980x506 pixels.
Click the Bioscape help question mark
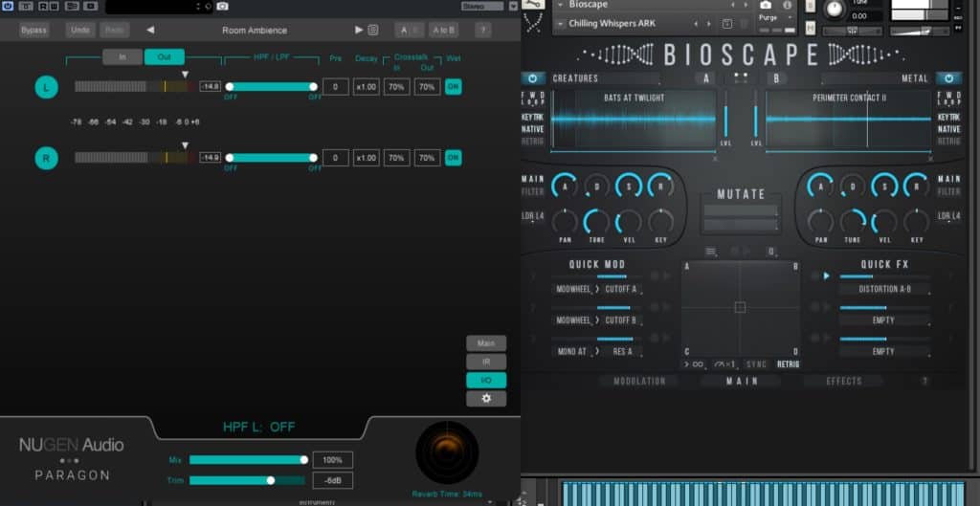tap(924, 381)
